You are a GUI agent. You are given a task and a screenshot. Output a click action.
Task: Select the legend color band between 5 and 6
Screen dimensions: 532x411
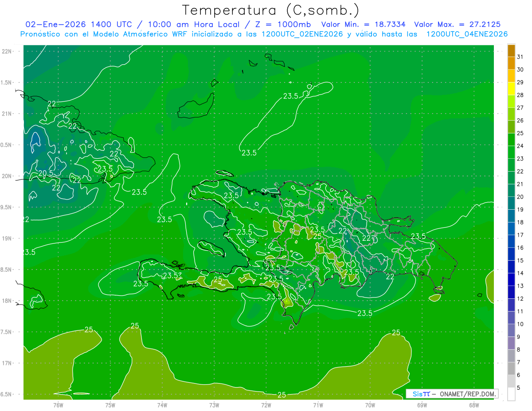point(511,381)
